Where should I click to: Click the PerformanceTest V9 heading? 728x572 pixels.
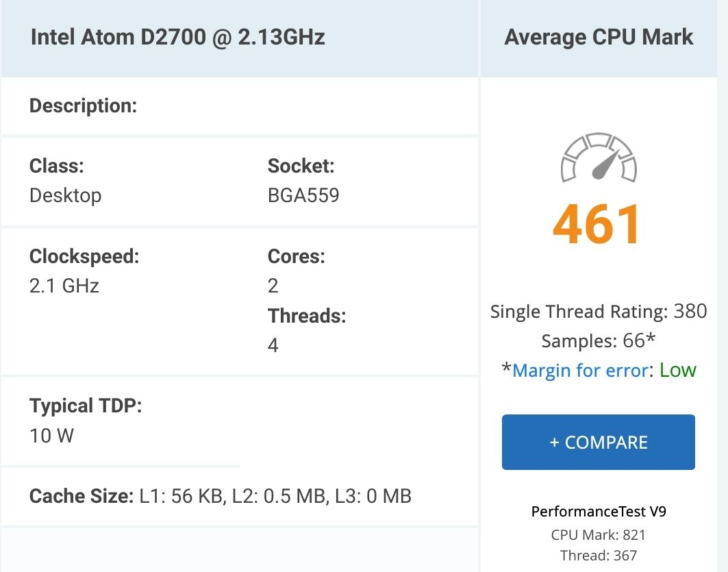(x=599, y=512)
